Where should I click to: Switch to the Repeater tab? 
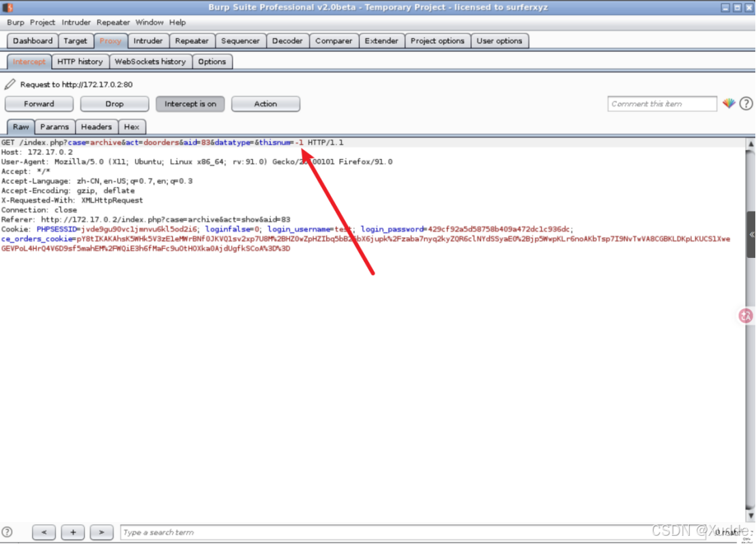click(192, 41)
